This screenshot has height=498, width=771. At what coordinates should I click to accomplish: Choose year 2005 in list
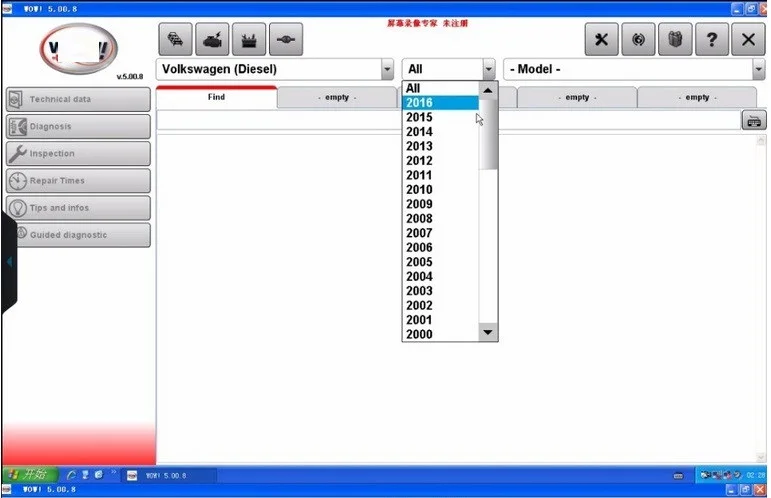tap(440, 262)
